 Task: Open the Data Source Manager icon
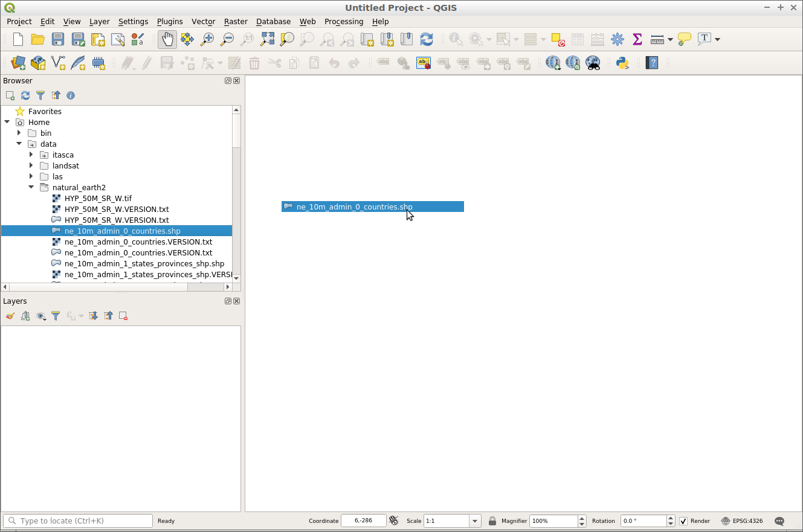click(x=18, y=63)
